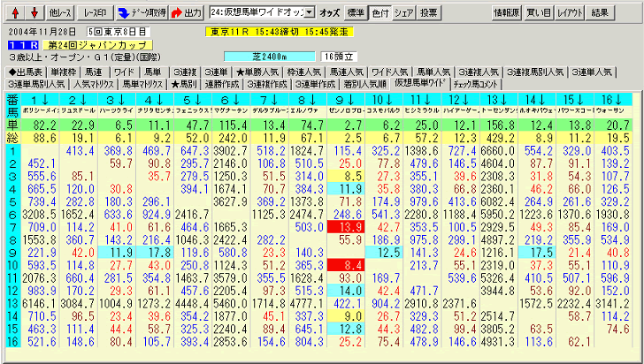Viewport: 644px width, 364px height.
Task: Click the yellow highlighted 8.5 odds cell
Action: coord(346,176)
